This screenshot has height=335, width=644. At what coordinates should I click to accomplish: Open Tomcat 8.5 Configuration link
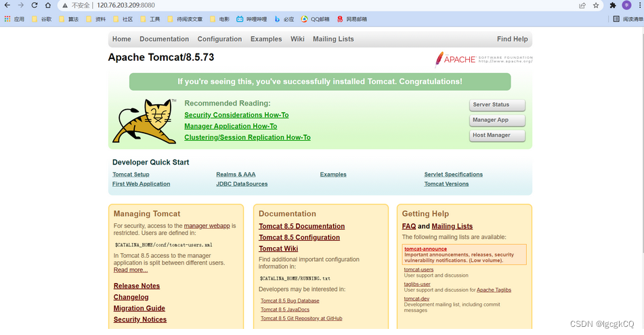click(299, 238)
